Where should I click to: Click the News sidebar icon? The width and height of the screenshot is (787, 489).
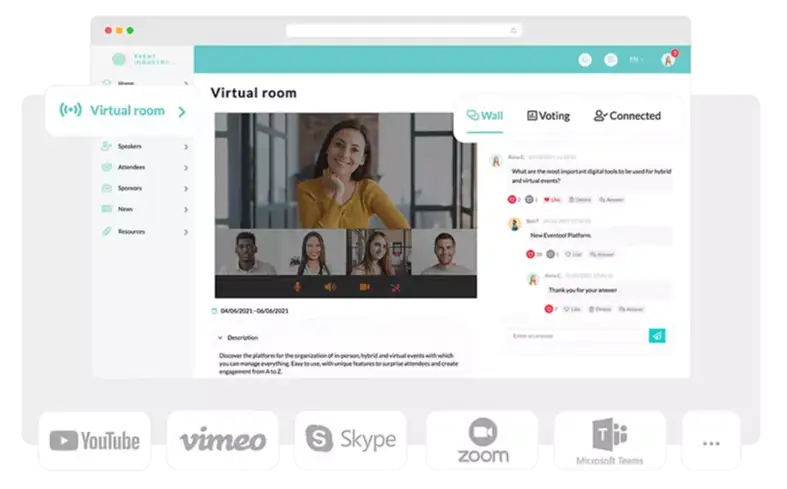click(106, 209)
